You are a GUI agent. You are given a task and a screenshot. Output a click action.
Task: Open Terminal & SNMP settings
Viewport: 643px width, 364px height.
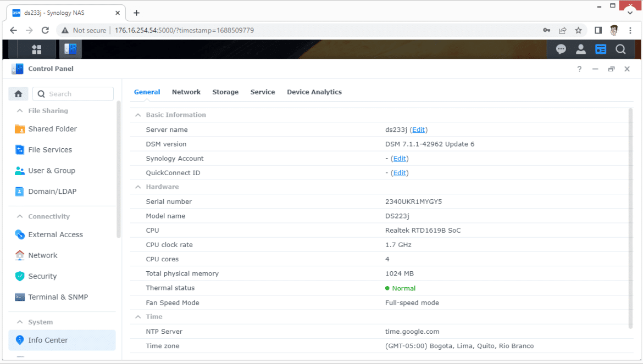[62, 297]
